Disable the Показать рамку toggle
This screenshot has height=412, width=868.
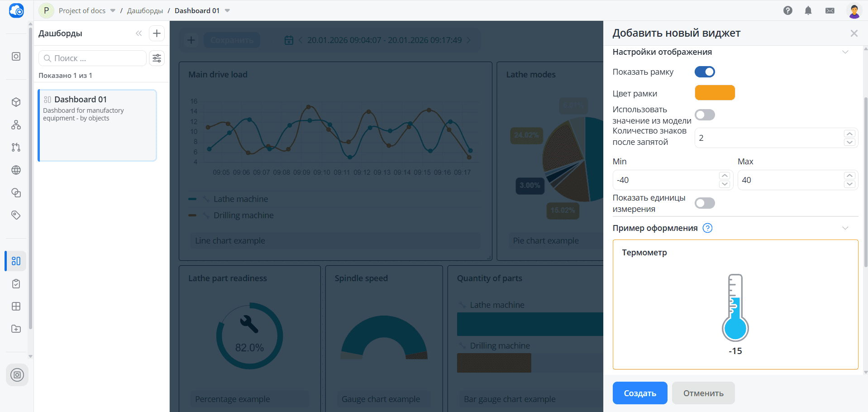tap(705, 72)
